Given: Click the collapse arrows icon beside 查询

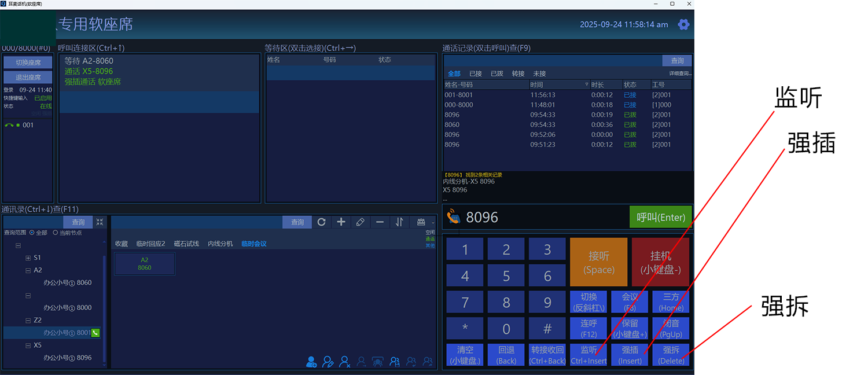Looking at the screenshot, I should pyautogui.click(x=100, y=222).
